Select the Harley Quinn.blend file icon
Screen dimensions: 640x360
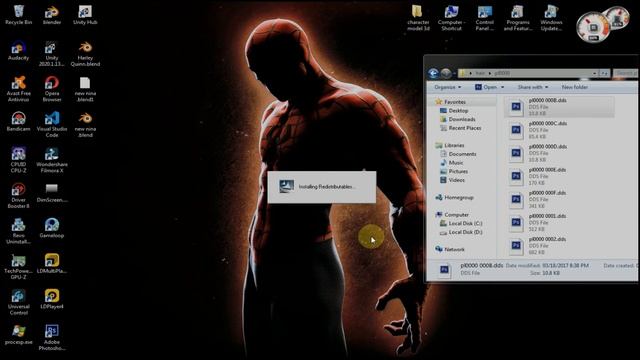85,53
